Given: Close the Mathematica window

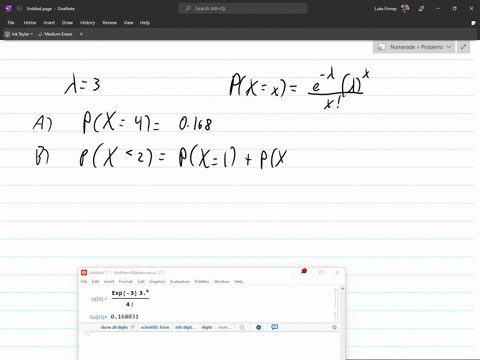Looking at the screenshot, I should (x=337, y=272).
